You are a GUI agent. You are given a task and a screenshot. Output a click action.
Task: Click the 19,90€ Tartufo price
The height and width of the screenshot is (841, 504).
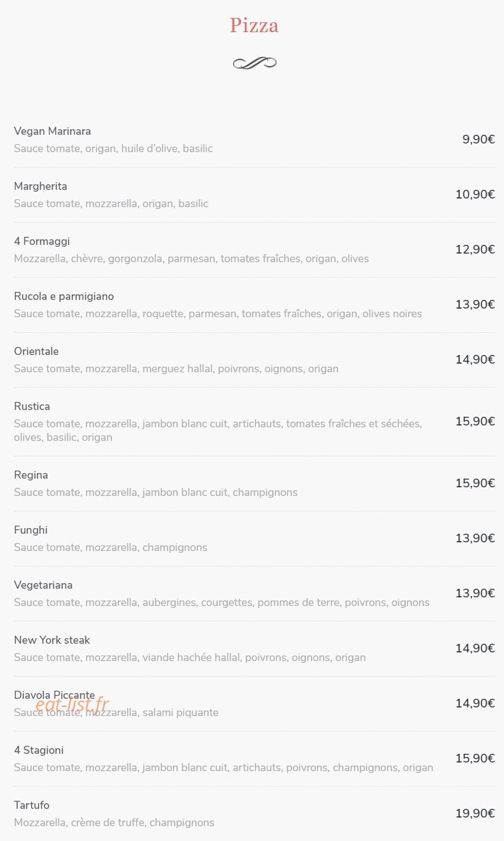coord(475,813)
